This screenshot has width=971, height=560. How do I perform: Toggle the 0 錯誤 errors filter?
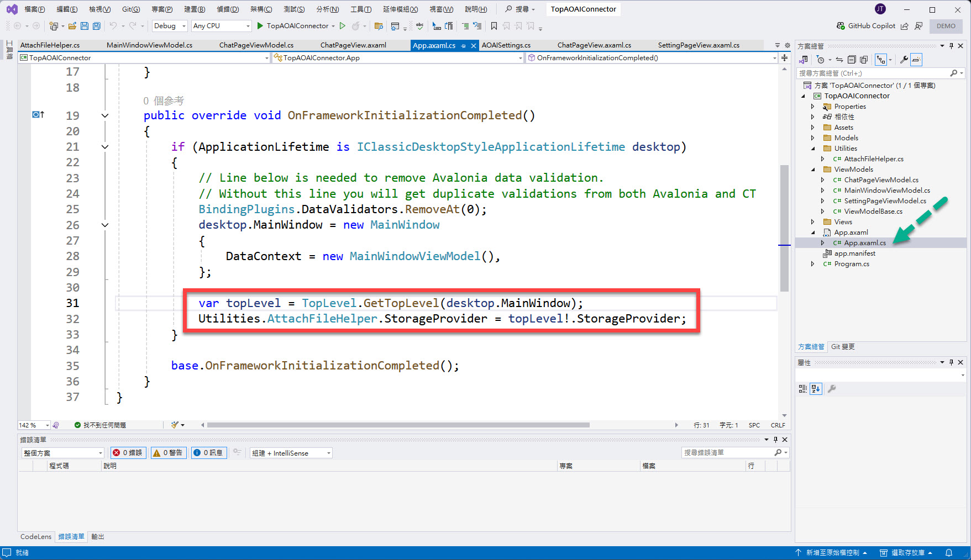click(x=128, y=453)
